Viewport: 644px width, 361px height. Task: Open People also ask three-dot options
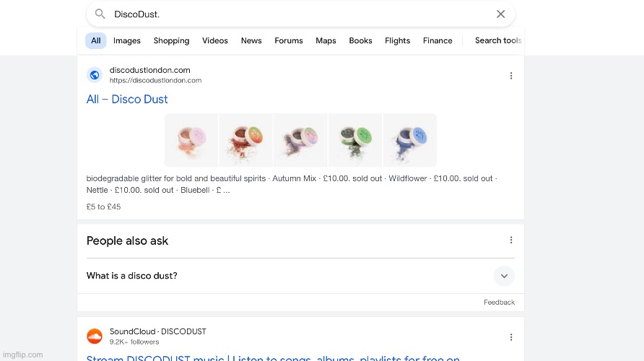tap(511, 240)
